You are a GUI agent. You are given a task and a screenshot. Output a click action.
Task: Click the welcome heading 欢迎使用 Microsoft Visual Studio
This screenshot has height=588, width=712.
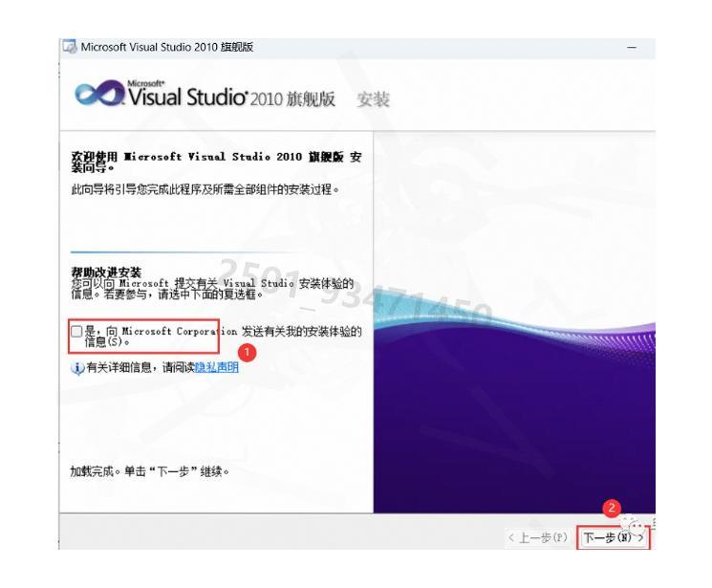216,163
